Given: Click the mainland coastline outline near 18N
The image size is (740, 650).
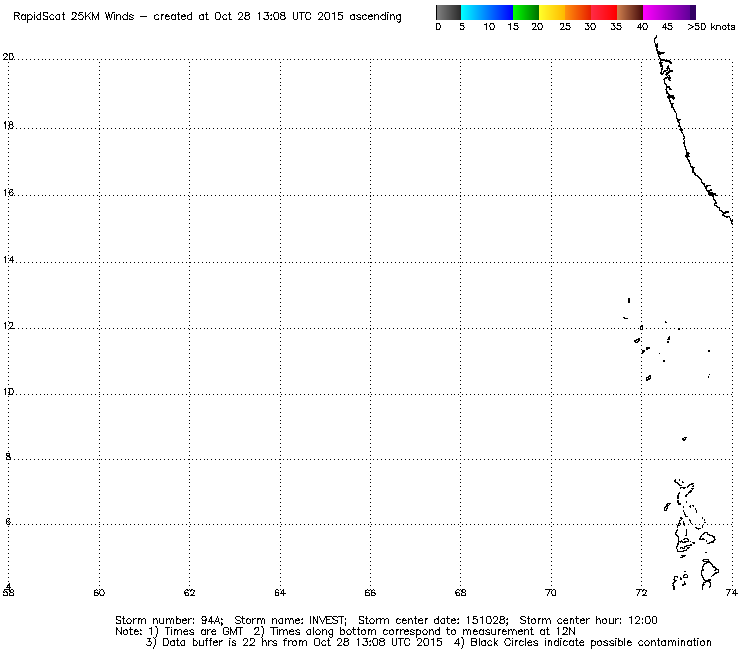Looking at the screenshot, I should coord(681,128).
